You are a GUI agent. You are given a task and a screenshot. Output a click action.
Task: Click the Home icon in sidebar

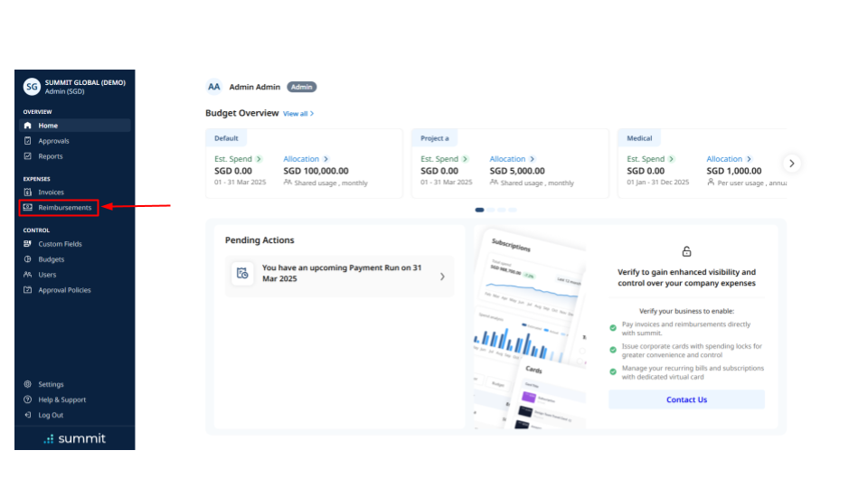point(28,126)
